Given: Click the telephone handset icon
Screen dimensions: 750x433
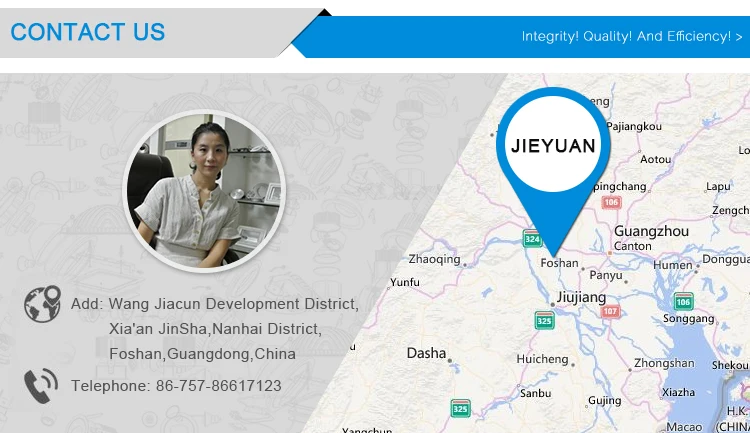Looking at the screenshot, I should click(x=41, y=386).
